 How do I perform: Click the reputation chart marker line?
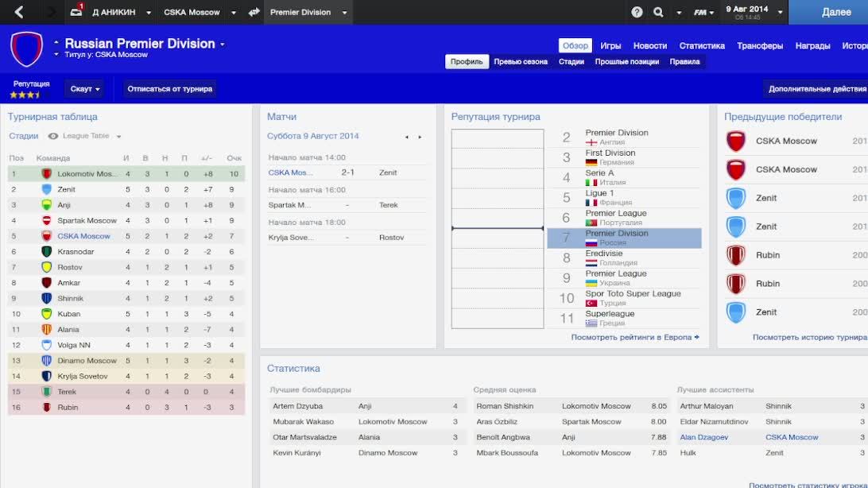pos(498,228)
